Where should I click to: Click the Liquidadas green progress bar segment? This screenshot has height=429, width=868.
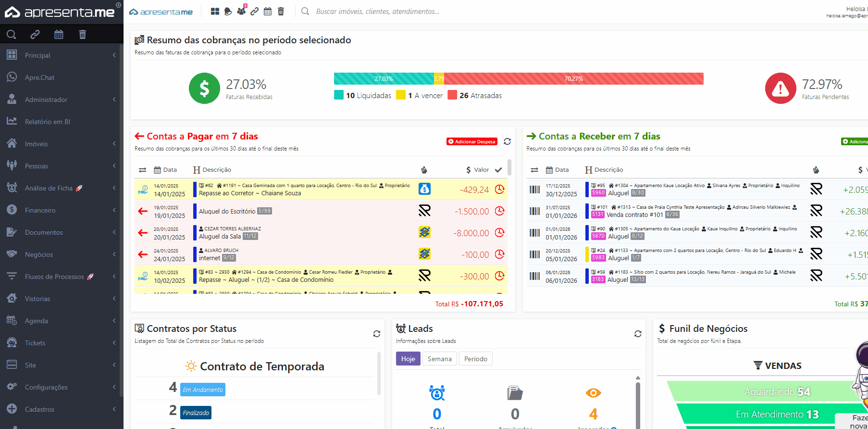pos(384,78)
